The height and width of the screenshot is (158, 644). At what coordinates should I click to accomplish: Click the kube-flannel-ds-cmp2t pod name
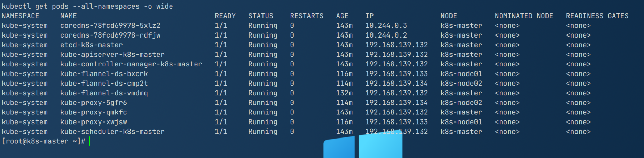click(104, 84)
